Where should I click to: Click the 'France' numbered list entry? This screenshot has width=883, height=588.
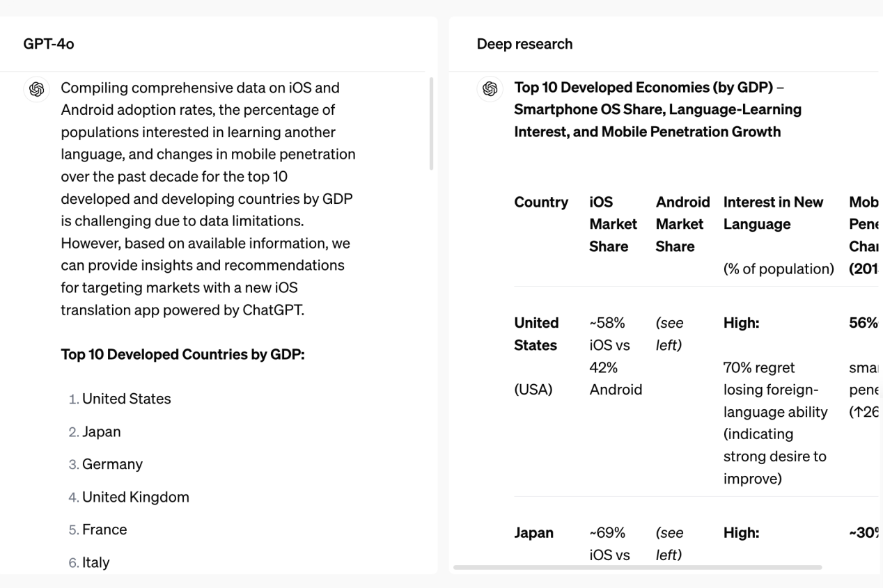point(104,530)
